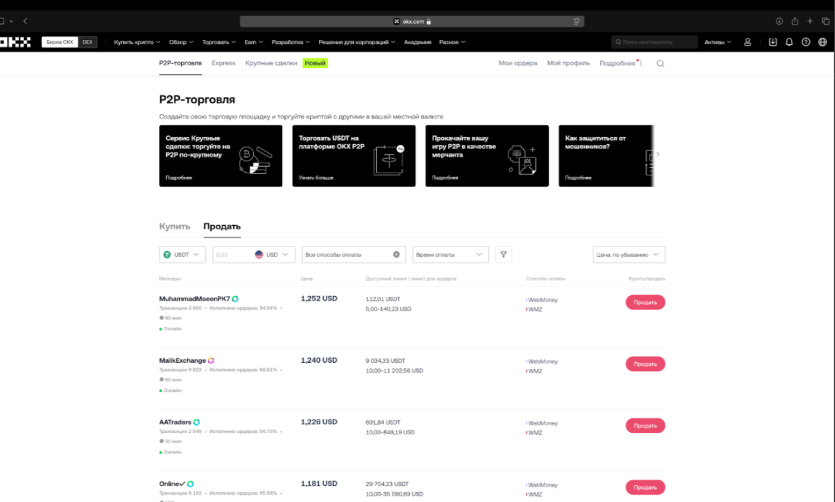The height and width of the screenshot is (502, 835).
Task: Switch to DEX mode
Action: click(87, 42)
